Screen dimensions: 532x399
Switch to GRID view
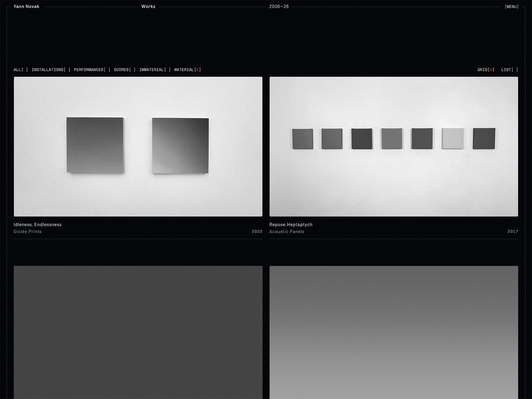(486, 70)
